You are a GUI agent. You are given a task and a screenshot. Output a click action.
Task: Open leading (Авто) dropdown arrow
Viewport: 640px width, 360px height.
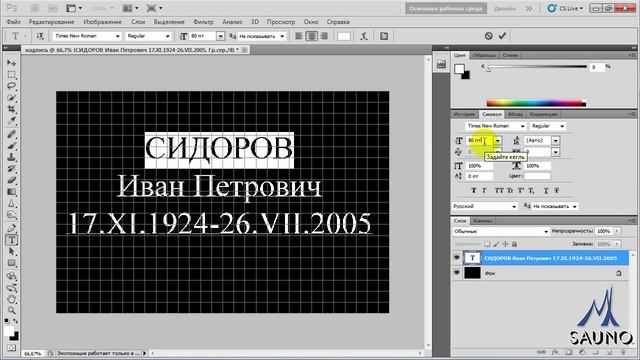coord(556,140)
